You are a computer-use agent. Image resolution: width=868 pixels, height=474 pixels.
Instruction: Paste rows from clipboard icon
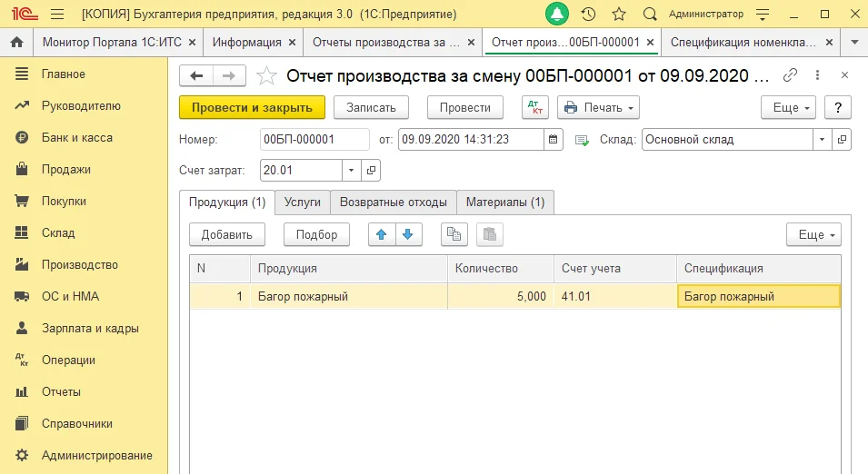[x=490, y=234]
